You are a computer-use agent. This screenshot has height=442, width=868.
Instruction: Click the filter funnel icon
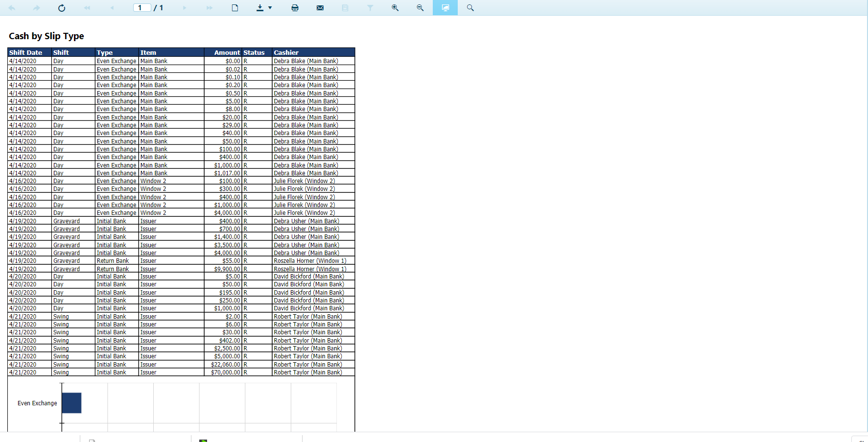click(x=370, y=8)
